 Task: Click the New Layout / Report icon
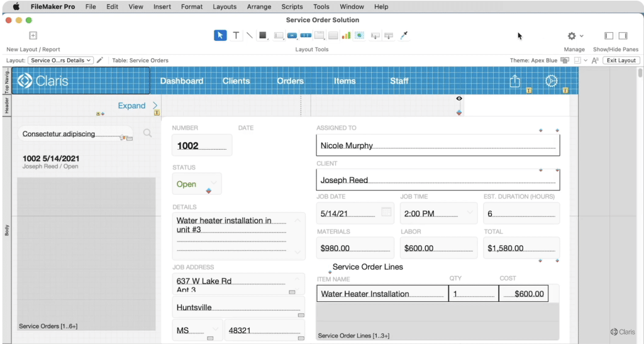click(x=33, y=36)
